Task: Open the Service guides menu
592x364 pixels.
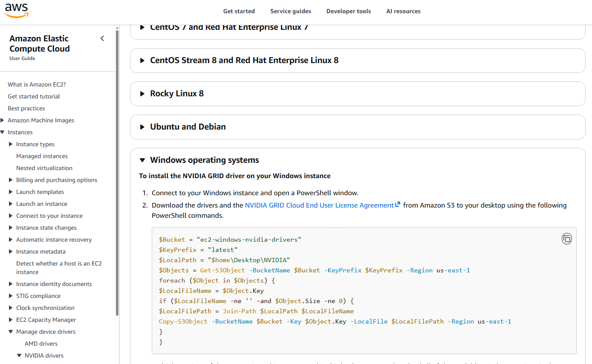Action: (x=291, y=12)
